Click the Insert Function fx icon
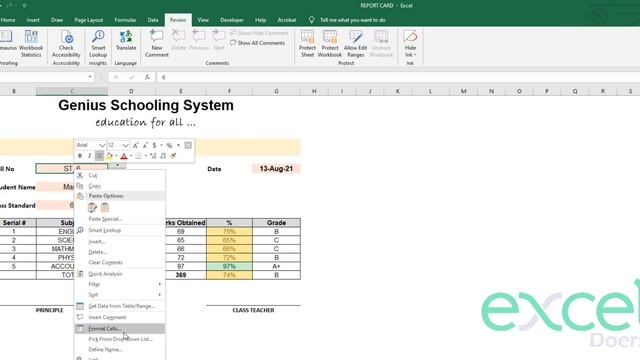The image size is (640, 360). [147, 77]
